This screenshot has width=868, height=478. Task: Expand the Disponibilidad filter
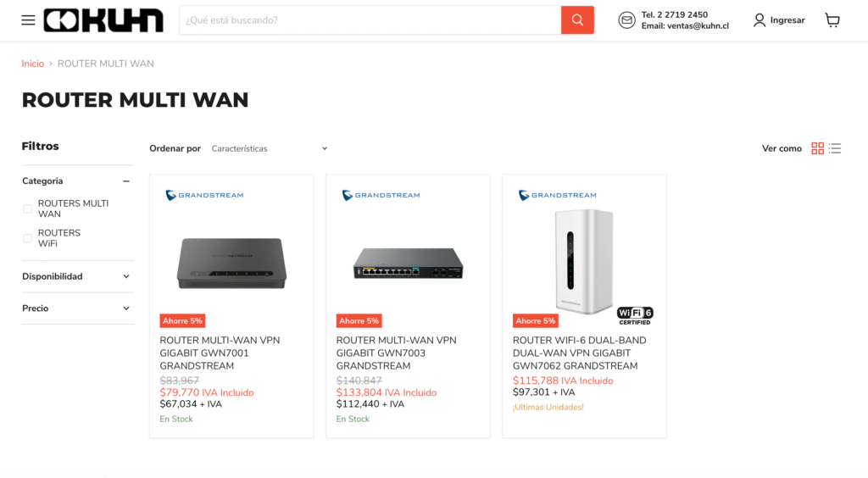[126, 276]
